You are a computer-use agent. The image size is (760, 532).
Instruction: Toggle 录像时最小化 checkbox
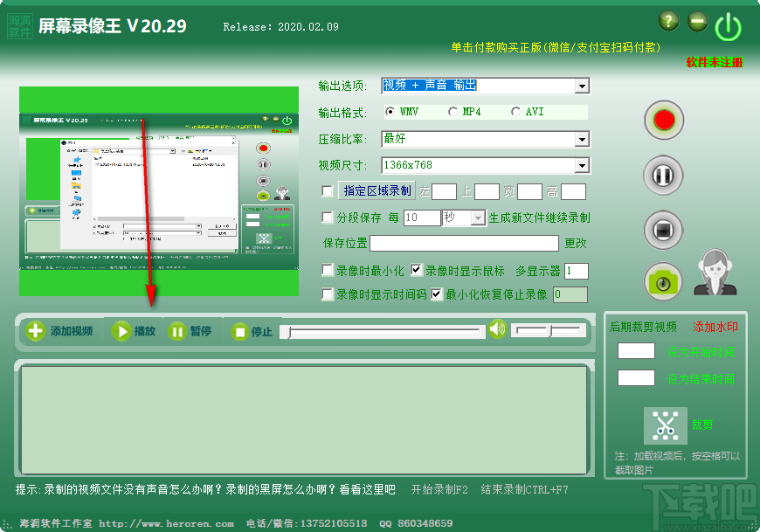[328, 270]
